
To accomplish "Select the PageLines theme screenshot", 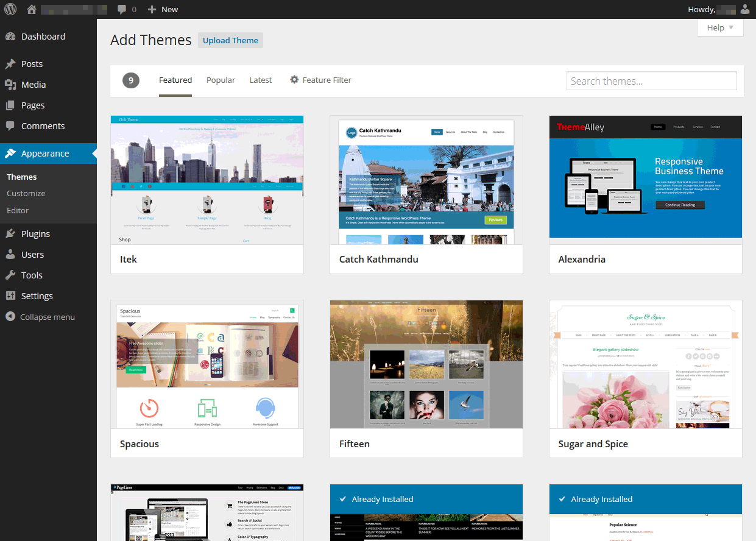I will coord(207,512).
